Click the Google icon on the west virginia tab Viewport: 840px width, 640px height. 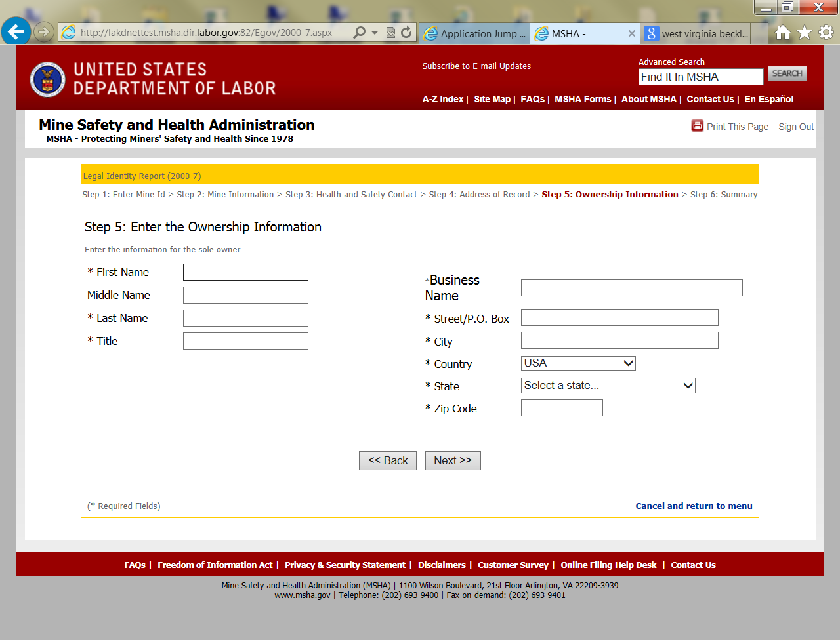[651, 33]
